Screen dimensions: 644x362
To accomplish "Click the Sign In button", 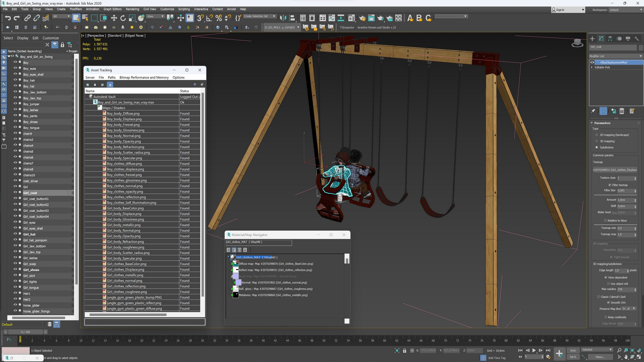I will 569,10.
